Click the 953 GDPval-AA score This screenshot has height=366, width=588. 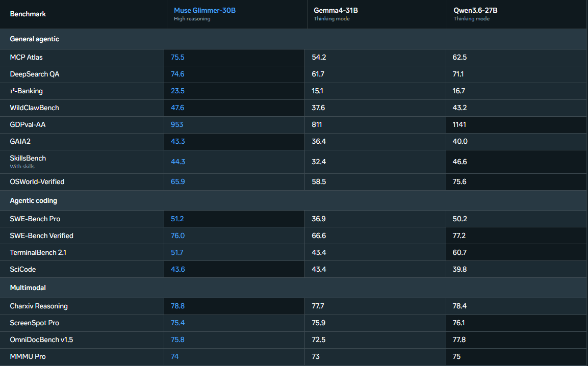[x=176, y=124]
